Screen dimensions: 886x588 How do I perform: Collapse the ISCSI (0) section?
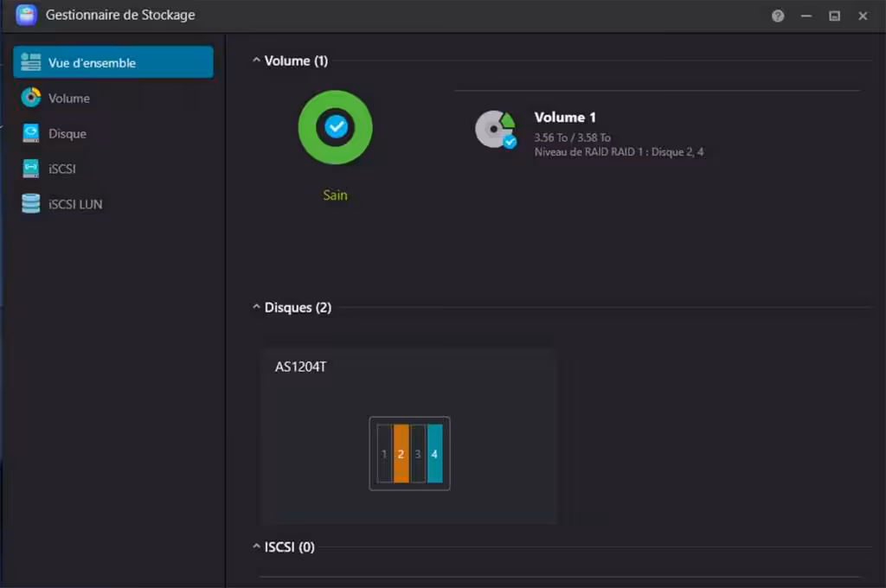(x=256, y=546)
